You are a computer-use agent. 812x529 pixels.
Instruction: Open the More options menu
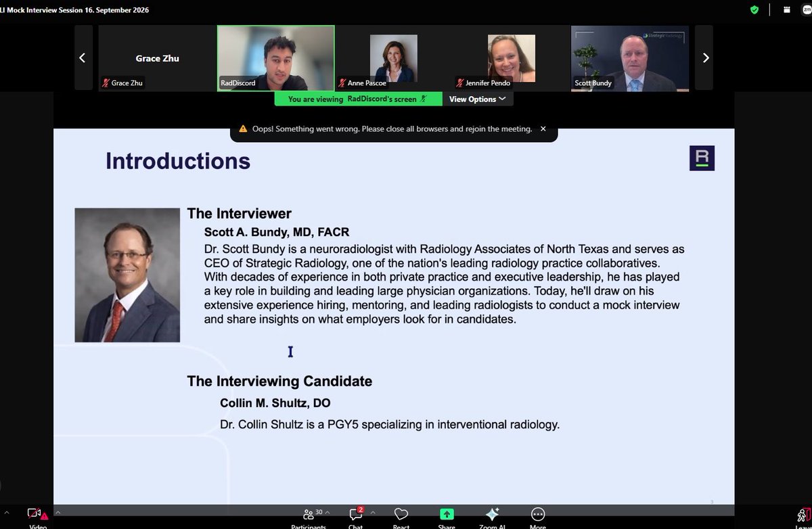pyautogui.click(x=538, y=517)
